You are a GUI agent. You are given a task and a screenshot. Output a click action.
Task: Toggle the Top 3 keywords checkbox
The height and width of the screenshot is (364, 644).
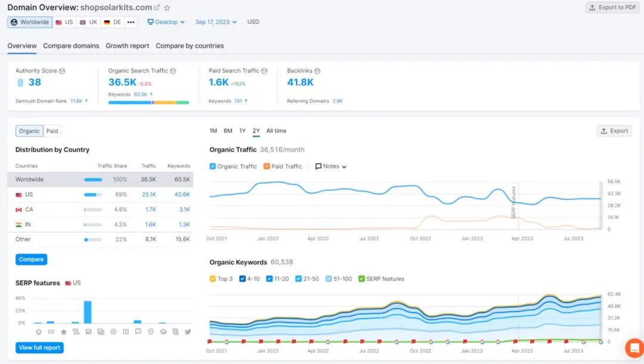212,279
